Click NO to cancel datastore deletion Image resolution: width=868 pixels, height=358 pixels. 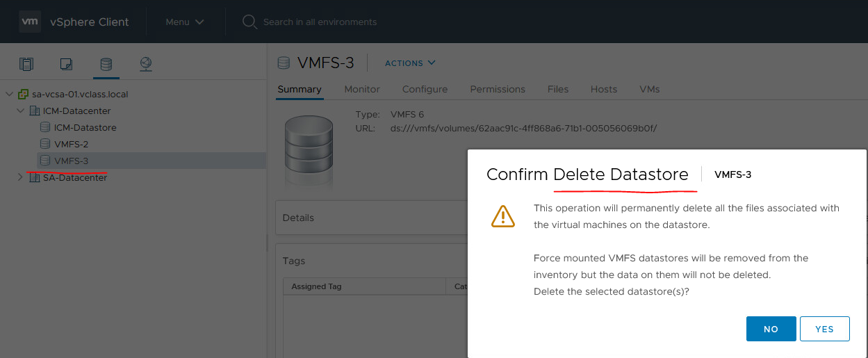pyautogui.click(x=771, y=329)
